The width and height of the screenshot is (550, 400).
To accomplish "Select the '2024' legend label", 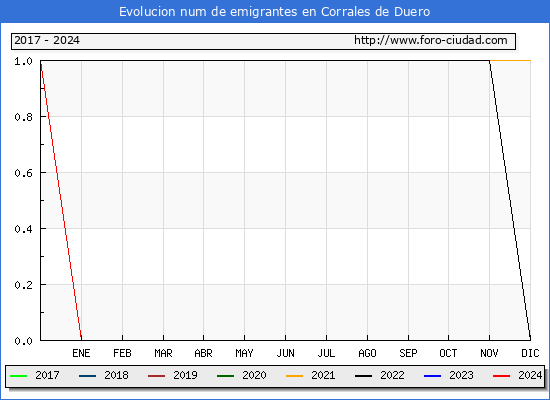I will [530, 375].
